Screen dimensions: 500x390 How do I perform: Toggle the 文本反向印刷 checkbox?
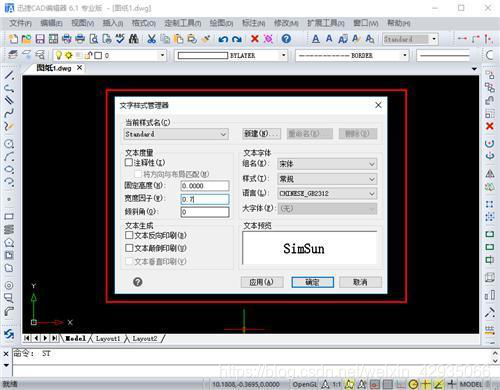tap(129, 235)
